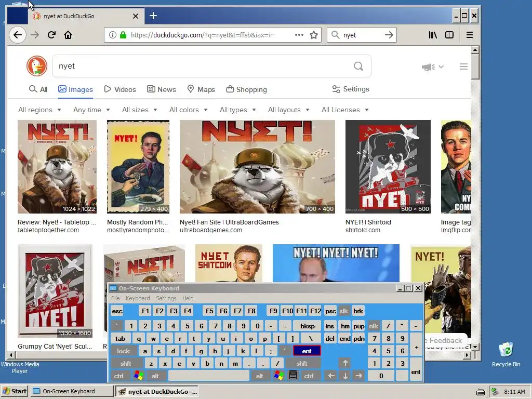The image size is (532, 399).
Task: Close the nyet at DuckDuckGo tab
Action: [x=136, y=16]
